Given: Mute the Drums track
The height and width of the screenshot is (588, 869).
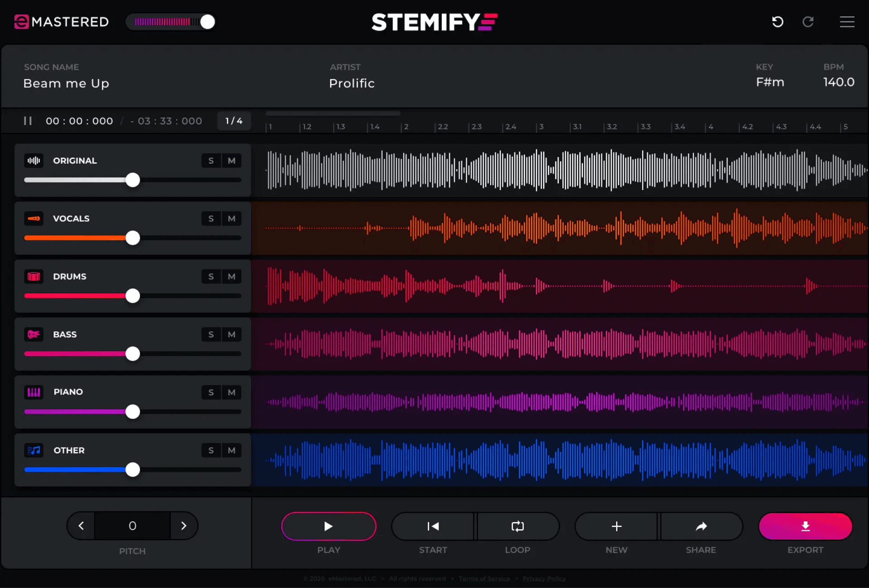Looking at the screenshot, I should coord(231,277).
